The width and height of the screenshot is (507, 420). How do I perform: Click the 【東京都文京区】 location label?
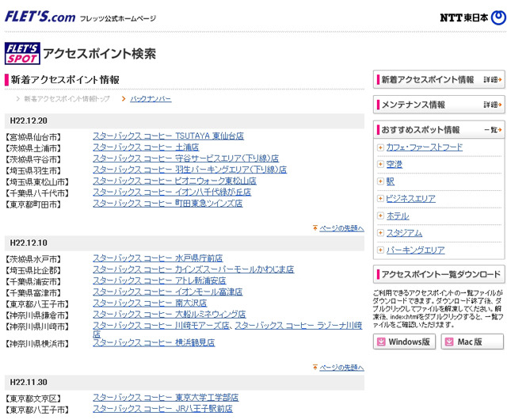point(33,399)
